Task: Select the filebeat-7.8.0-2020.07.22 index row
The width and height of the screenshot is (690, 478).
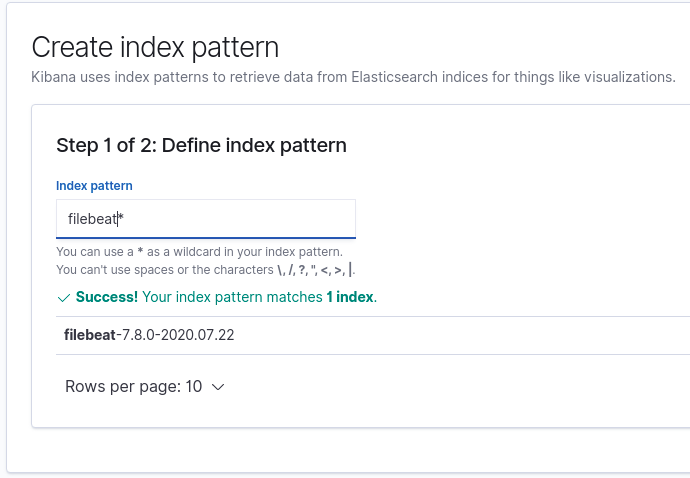Action: tap(373, 335)
